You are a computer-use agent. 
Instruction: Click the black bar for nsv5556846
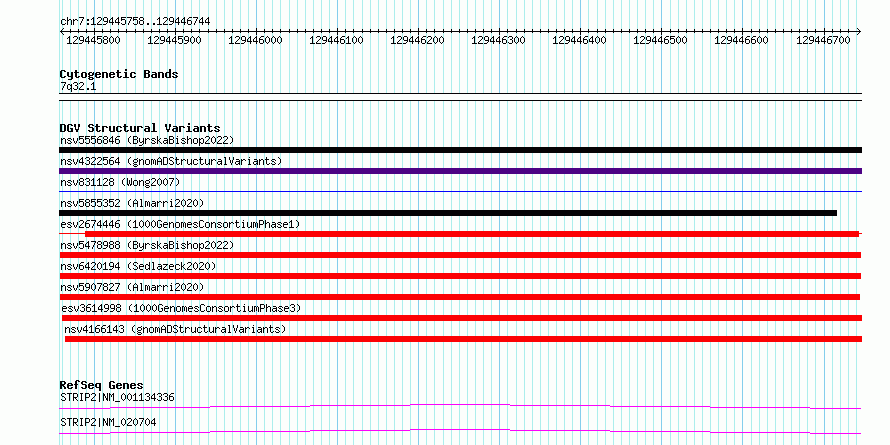460,150
